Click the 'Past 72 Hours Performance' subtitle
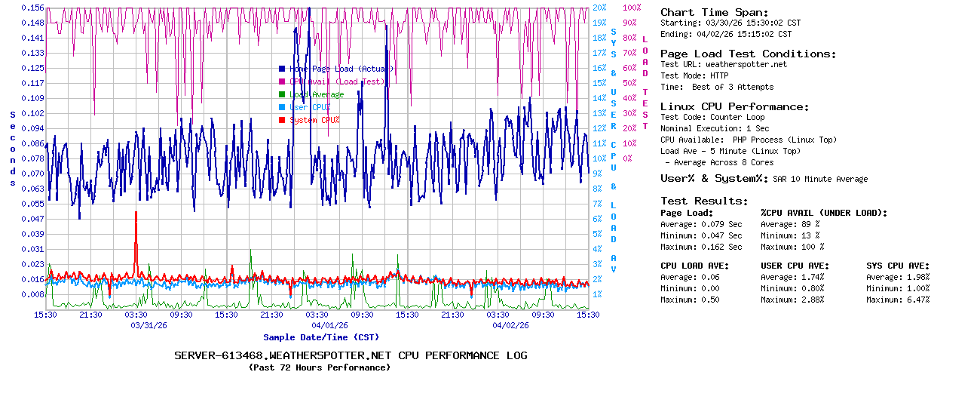 319,368
